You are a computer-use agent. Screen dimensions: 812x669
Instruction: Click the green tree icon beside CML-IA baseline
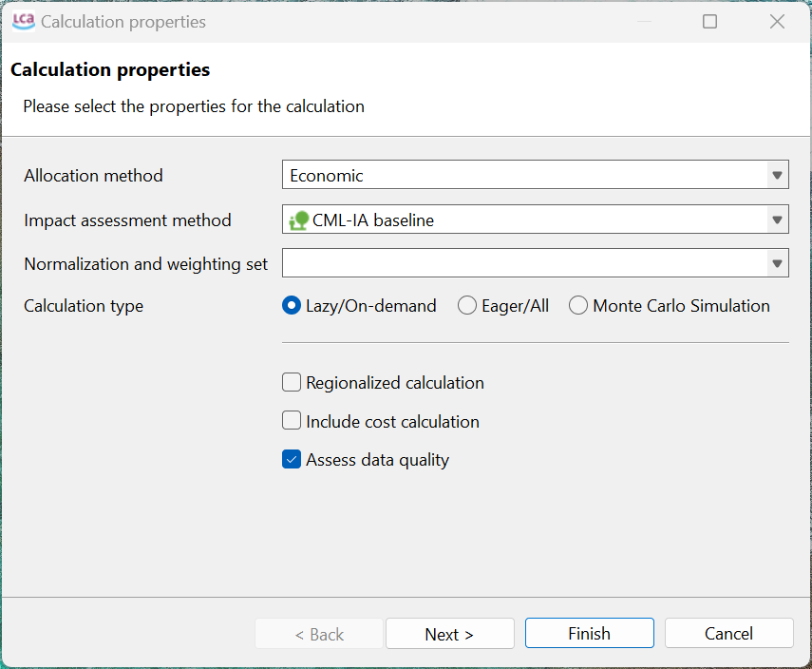tap(299, 220)
